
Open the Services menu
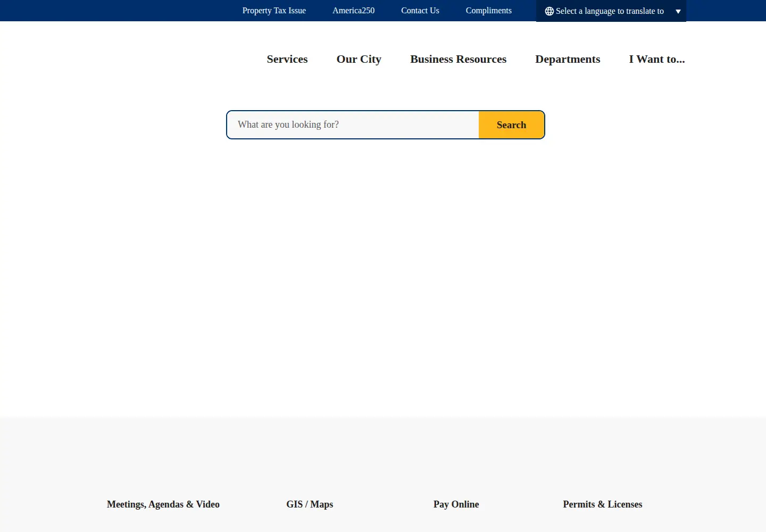(x=287, y=59)
